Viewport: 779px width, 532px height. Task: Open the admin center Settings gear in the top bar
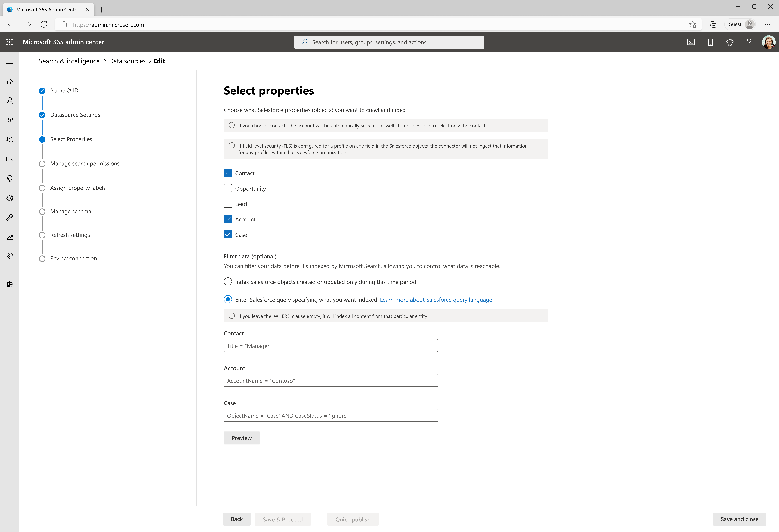click(730, 42)
